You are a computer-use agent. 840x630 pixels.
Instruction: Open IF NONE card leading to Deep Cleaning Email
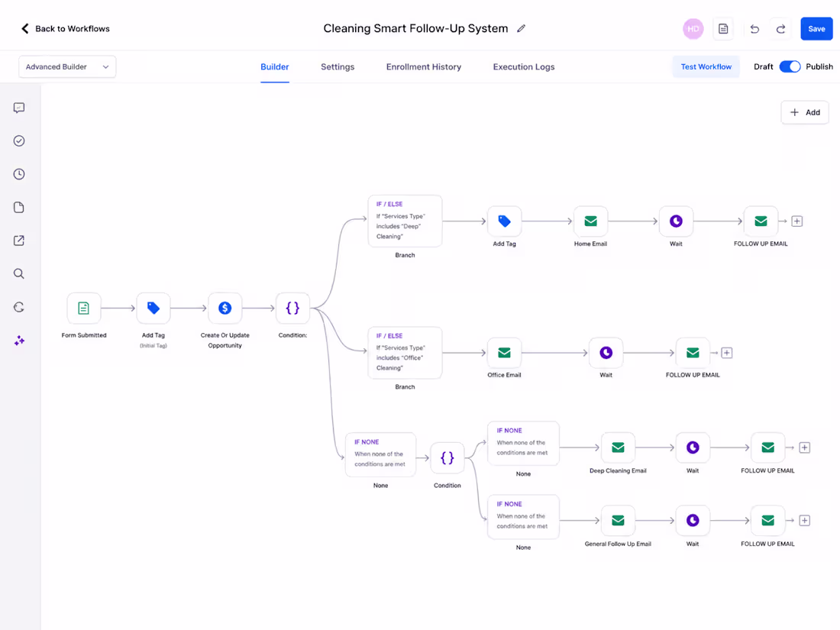523,443
